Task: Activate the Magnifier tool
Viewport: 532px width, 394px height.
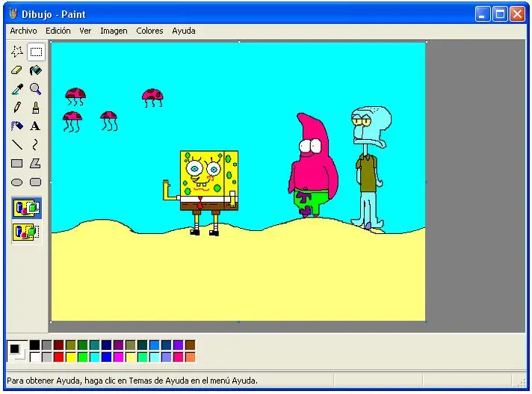Action: click(35, 89)
